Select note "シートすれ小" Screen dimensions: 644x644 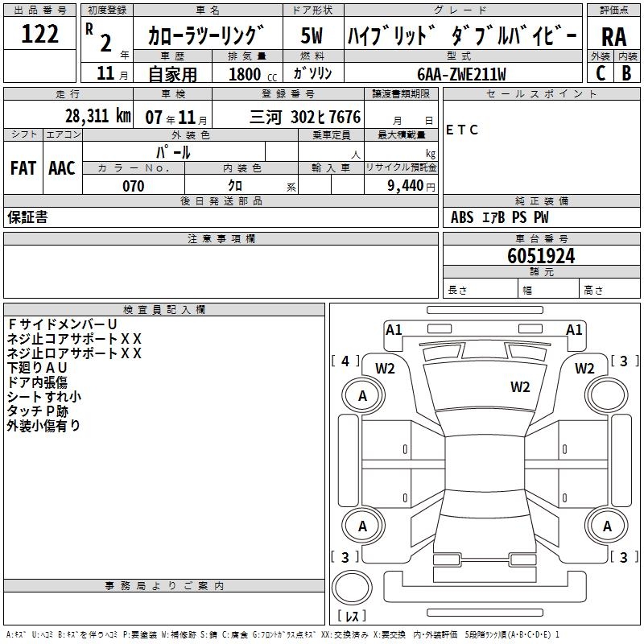coord(44,396)
